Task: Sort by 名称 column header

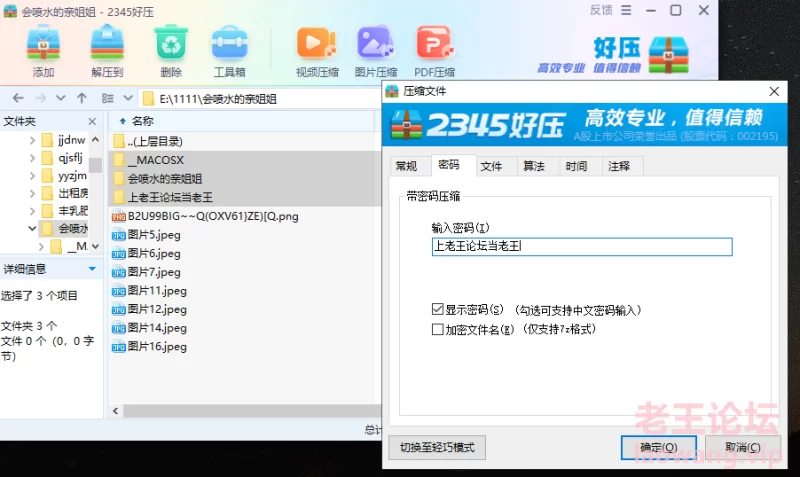Action: pyautogui.click(x=142, y=121)
